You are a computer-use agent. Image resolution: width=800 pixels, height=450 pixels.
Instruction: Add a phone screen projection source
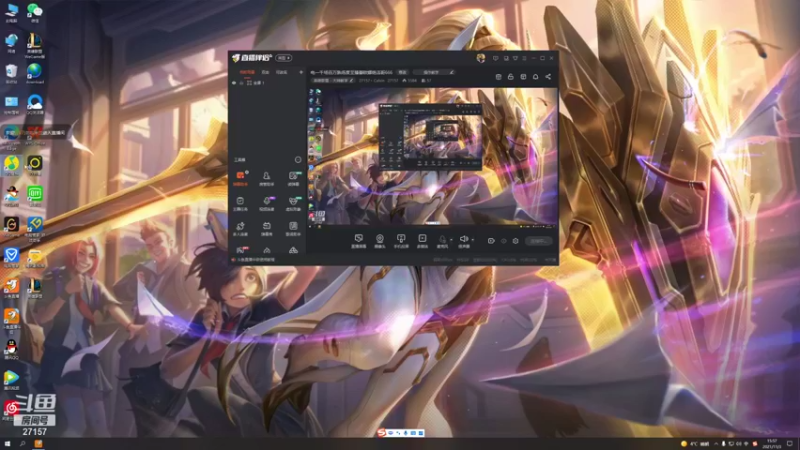[401, 241]
